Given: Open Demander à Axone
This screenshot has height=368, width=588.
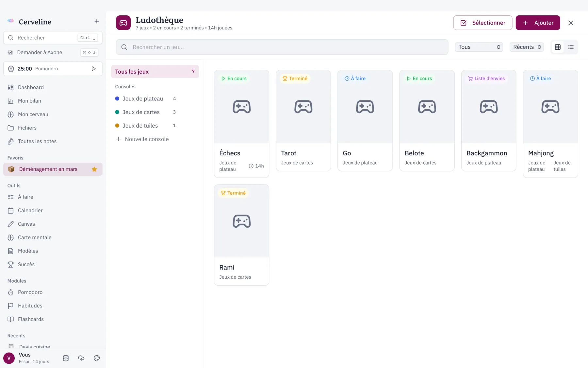Looking at the screenshot, I should [53, 52].
